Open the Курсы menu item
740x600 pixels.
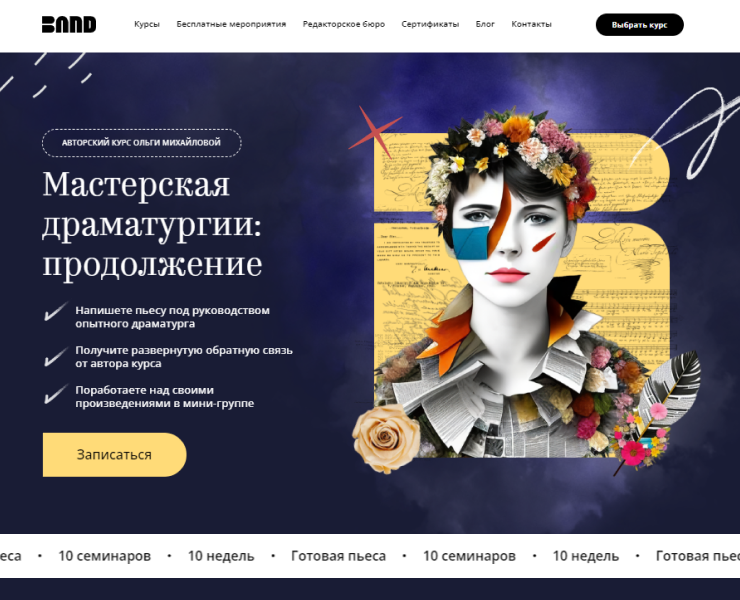click(x=147, y=24)
